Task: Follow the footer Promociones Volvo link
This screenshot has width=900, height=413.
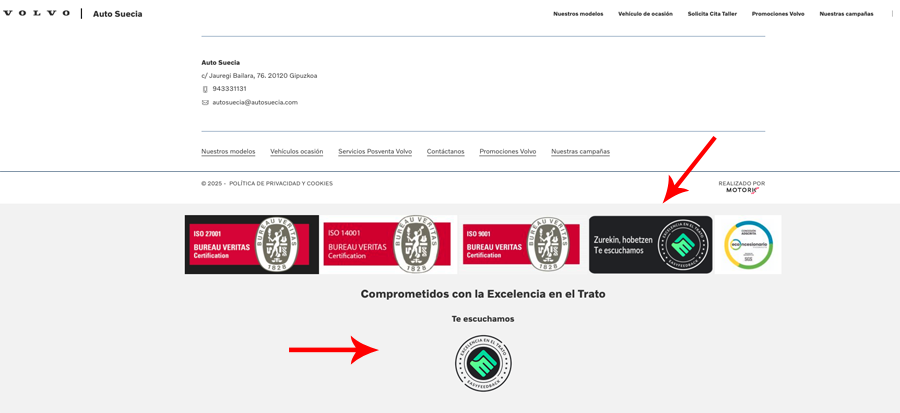Action: click(507, 151)
